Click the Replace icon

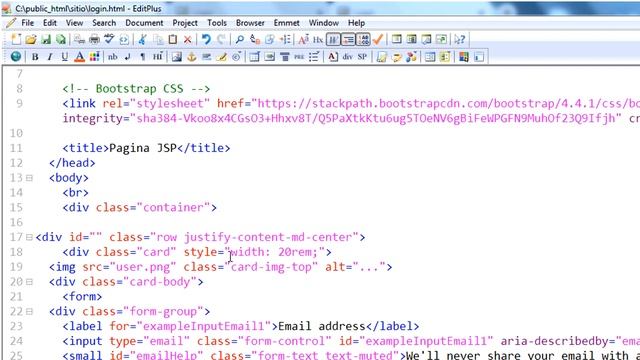(255, 40)
